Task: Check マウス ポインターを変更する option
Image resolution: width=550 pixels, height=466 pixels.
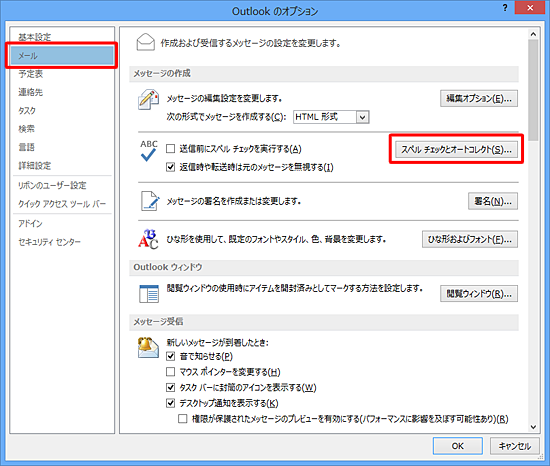Action: click(170, 372)
